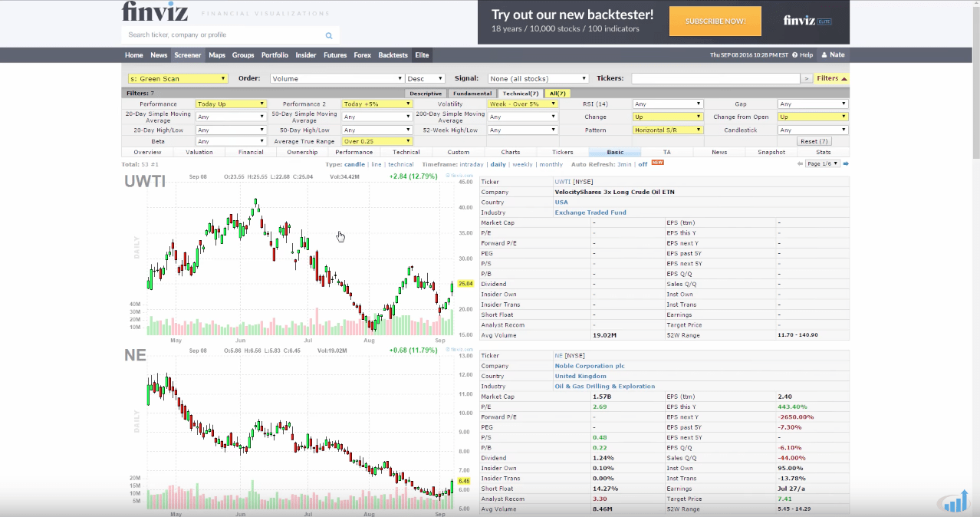
Task: Switch to the Stats view tab
Action: tap(824, 152)
